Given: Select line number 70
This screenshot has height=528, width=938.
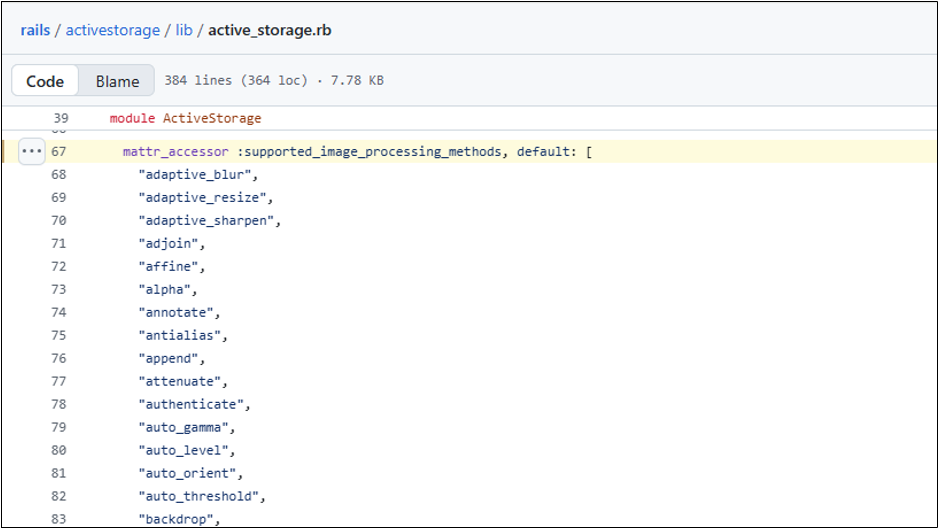Looking at the screenshot, I should [59, 221].
